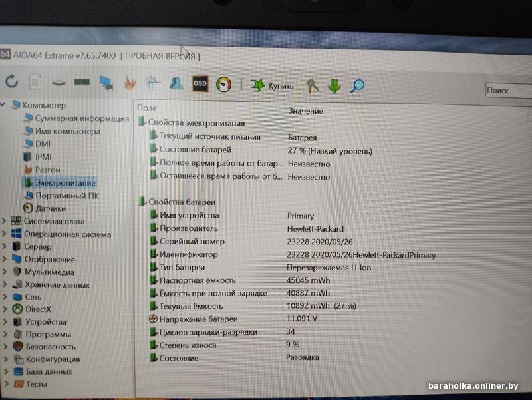The image size is (532, 400).
Task: Select the Конфигурация tree item
Action: [x=47, y=359]
